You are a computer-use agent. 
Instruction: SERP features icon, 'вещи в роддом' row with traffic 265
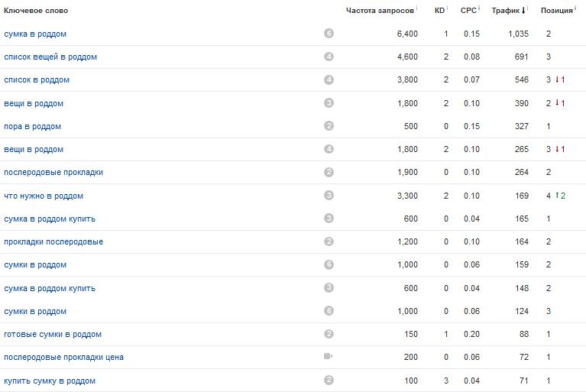[x=329, y=149]
